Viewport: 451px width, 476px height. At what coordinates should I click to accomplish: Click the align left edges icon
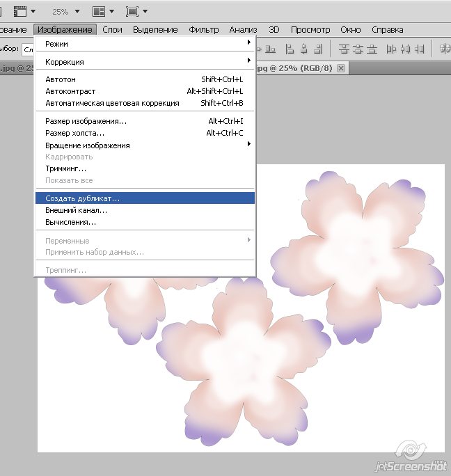point(288,49)
